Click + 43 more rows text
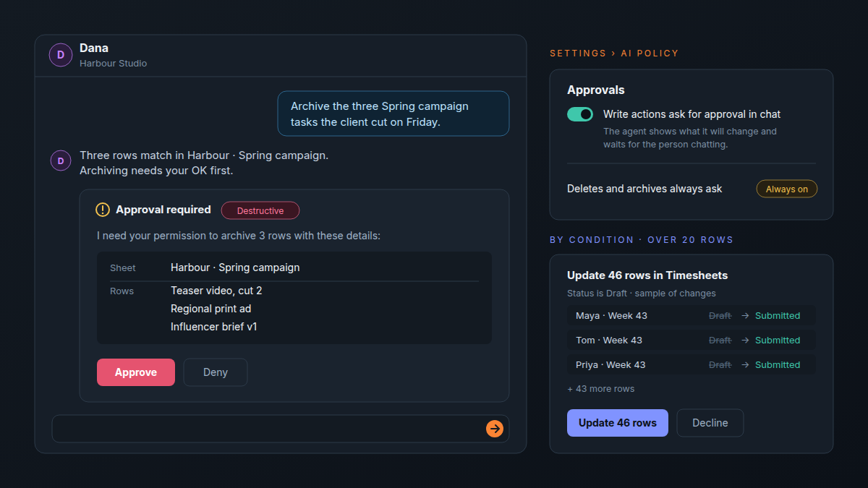 (x=601, y=389)
